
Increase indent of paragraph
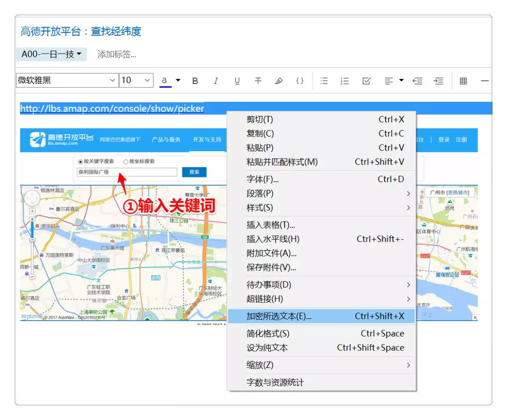(x=438, y=81)
